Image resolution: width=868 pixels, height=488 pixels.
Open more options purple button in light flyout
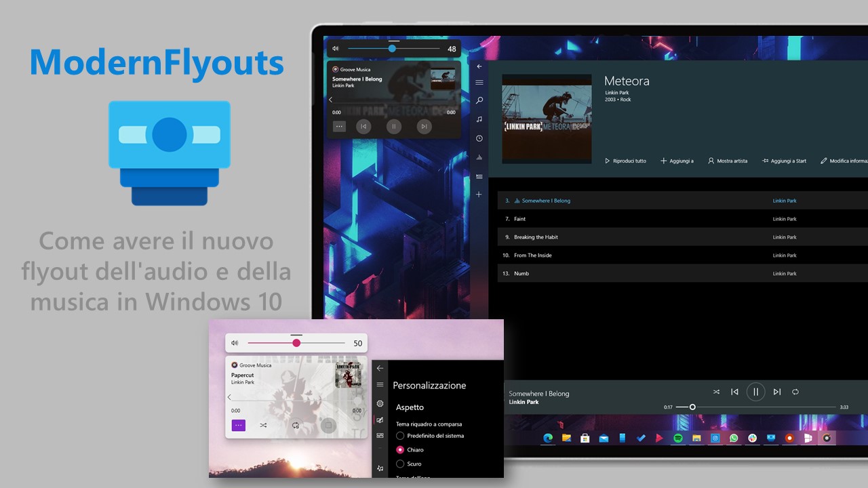239,426
